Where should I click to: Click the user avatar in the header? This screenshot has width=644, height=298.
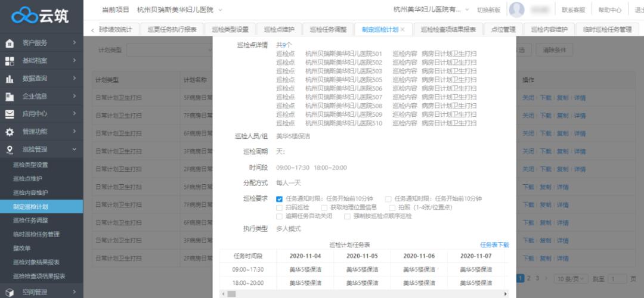[516, 10]
